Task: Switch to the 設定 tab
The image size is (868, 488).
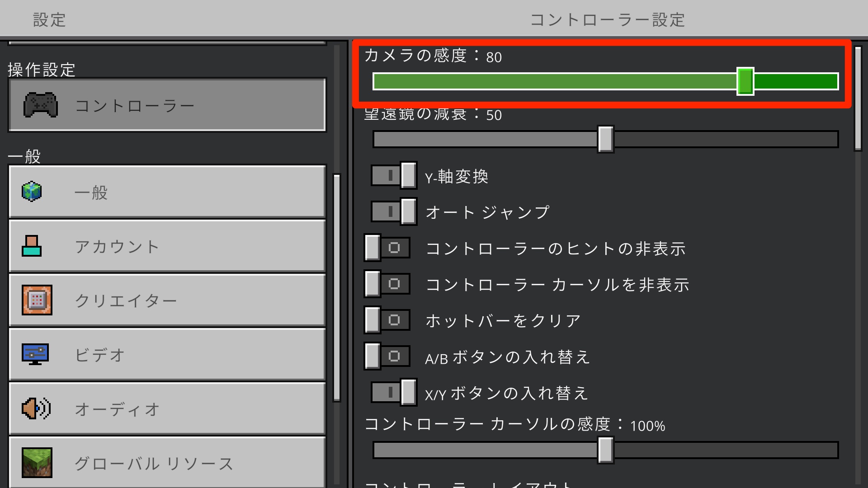Action: (x=49, y=19)
